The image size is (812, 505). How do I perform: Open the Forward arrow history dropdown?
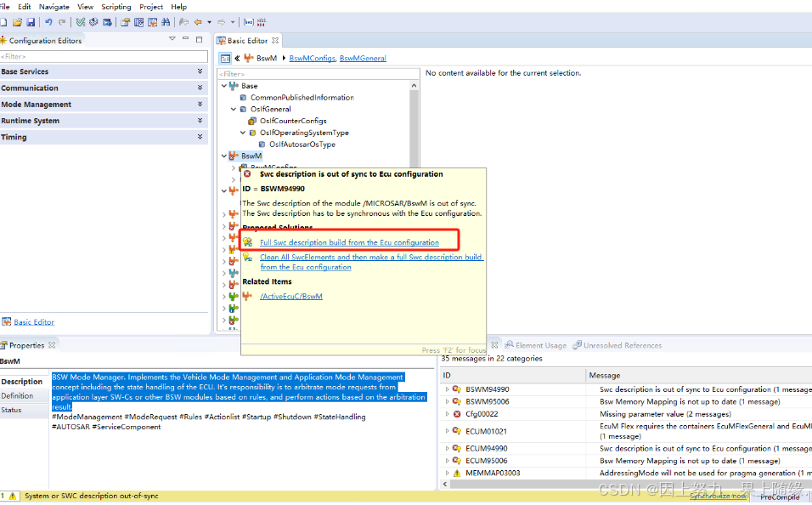click(233, 22)
